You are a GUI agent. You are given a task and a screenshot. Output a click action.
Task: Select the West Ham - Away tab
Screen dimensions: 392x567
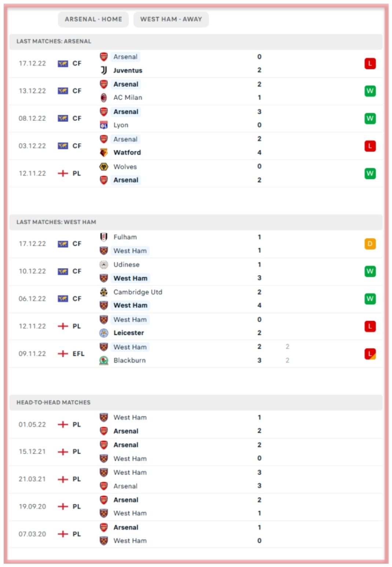[171, 19]
